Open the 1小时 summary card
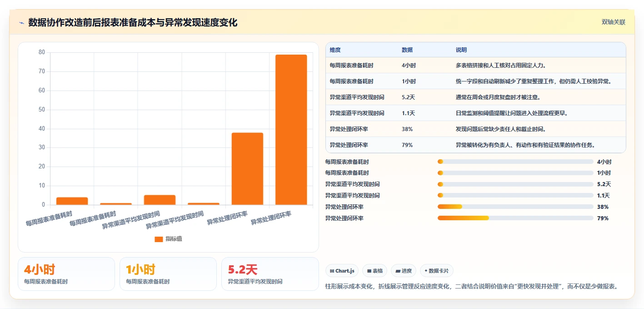 click(x=168, y=274)
